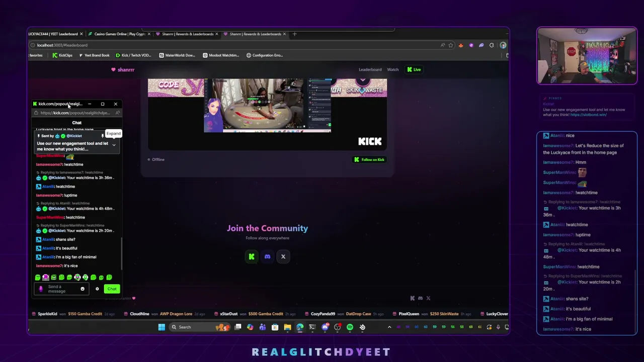Image resolution: width=644 pixels, height=362 pixels.
Task: Click the X icon under Join the Community
Action: [x=283, y=256]
